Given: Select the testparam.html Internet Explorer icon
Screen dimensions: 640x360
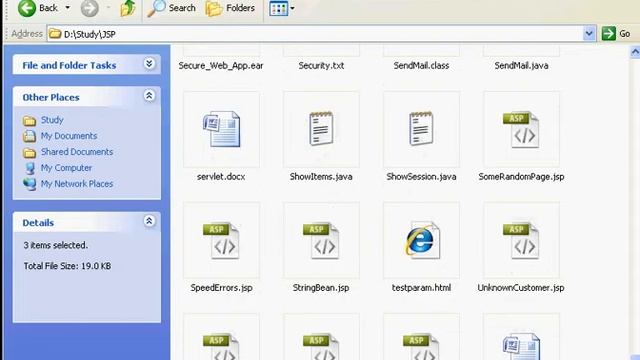Looking at the screenshot, I should (422, 240).
